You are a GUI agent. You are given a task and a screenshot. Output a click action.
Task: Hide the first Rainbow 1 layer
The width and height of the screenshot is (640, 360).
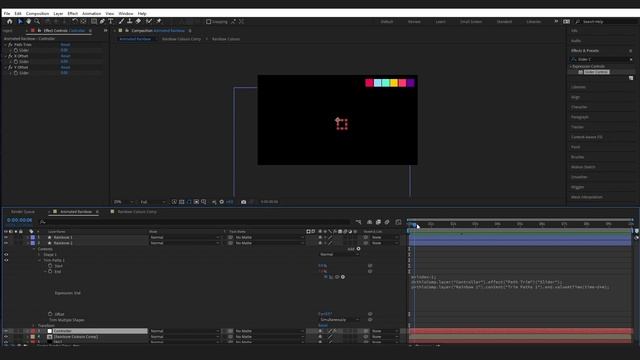(x=6, y=237)
